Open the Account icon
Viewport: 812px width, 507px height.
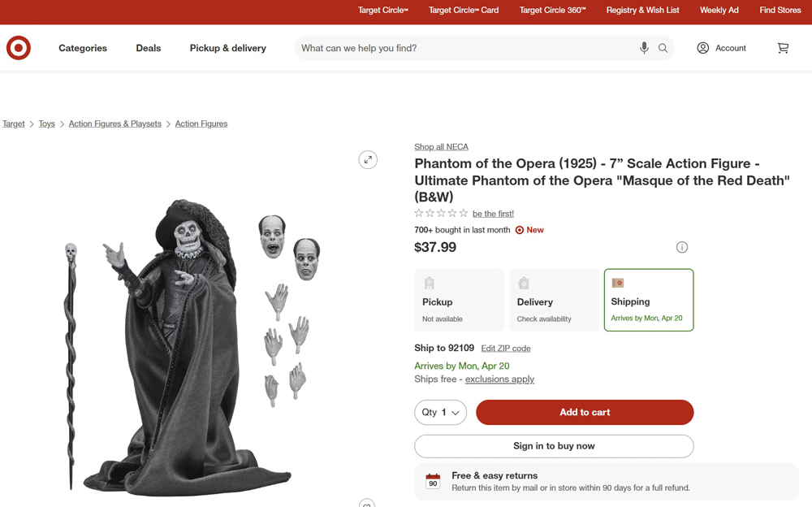point(703,48)
